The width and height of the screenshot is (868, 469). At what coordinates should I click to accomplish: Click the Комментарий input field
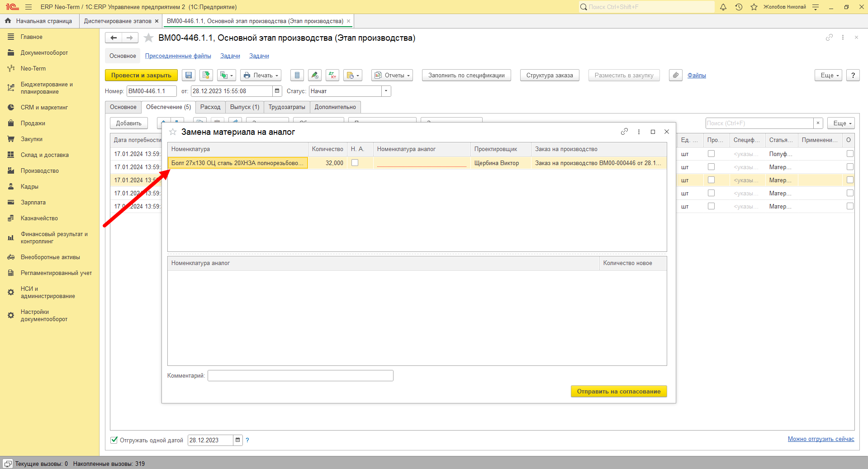[300, 375]
